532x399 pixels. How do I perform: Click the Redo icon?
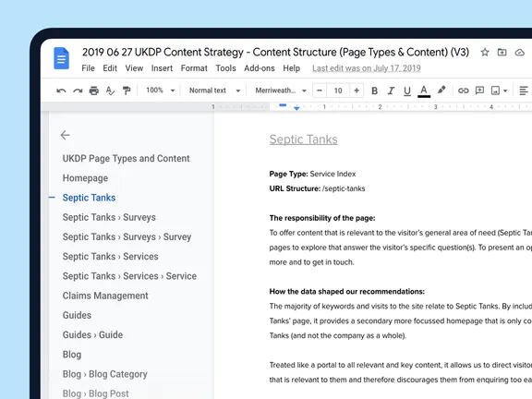point(78,91)
